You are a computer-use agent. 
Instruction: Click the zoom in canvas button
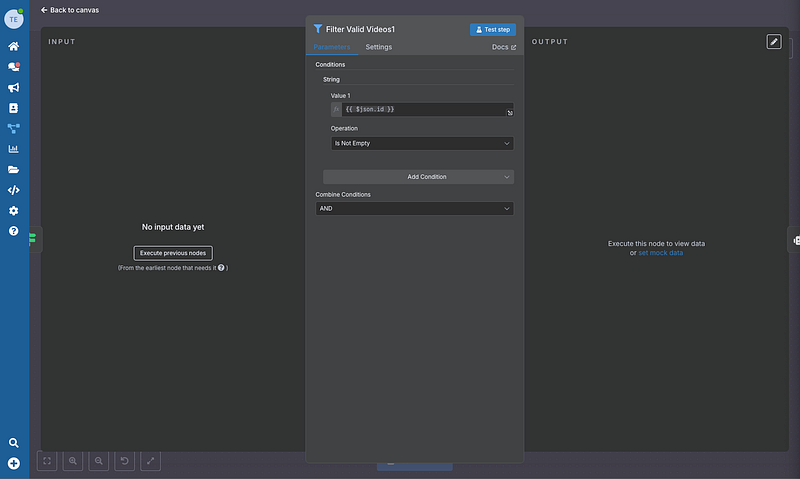(x=73, y=461)
